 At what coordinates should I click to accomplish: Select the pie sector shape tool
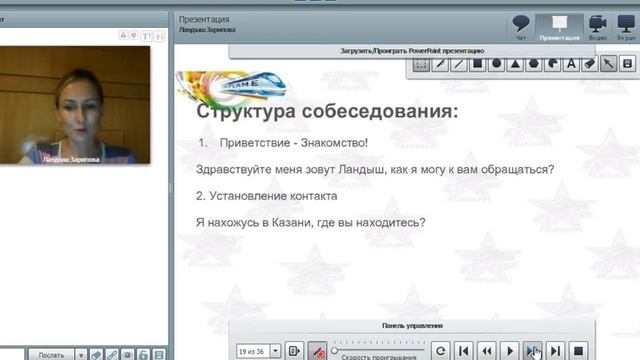(553, 64)
